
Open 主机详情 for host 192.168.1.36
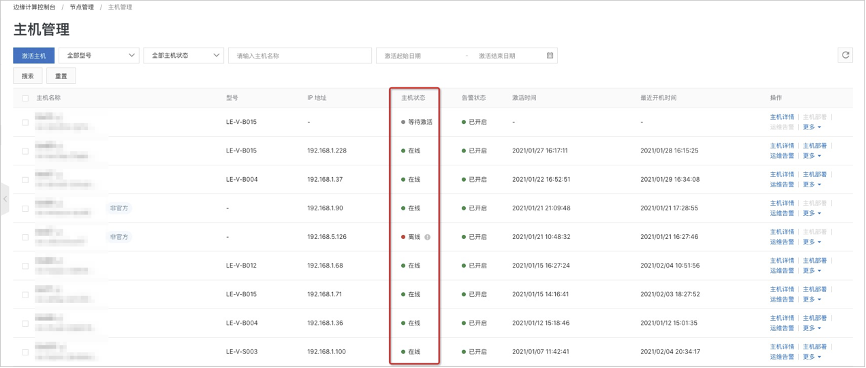tap(782, 318)
